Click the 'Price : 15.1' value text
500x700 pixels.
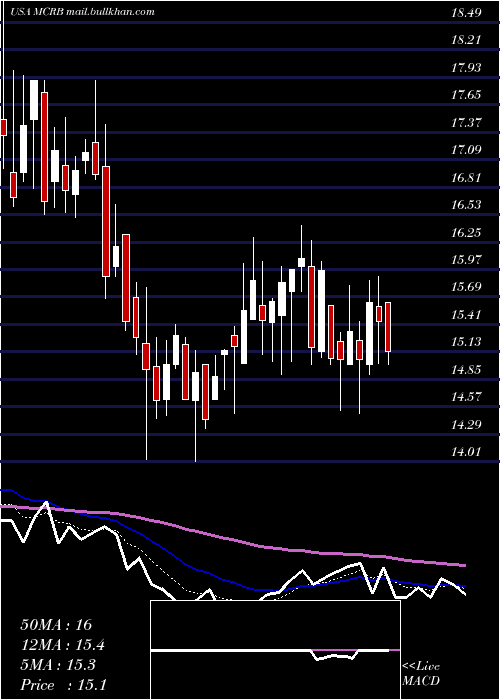[63, 684]
